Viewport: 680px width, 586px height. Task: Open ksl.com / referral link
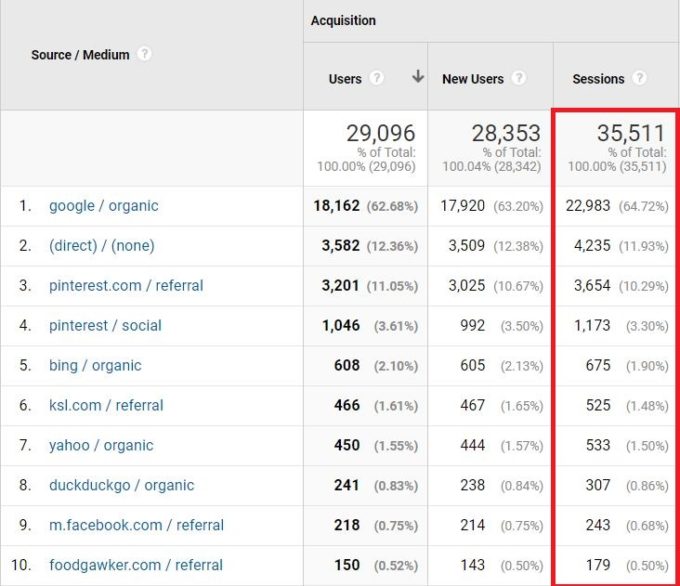(106, 405)
